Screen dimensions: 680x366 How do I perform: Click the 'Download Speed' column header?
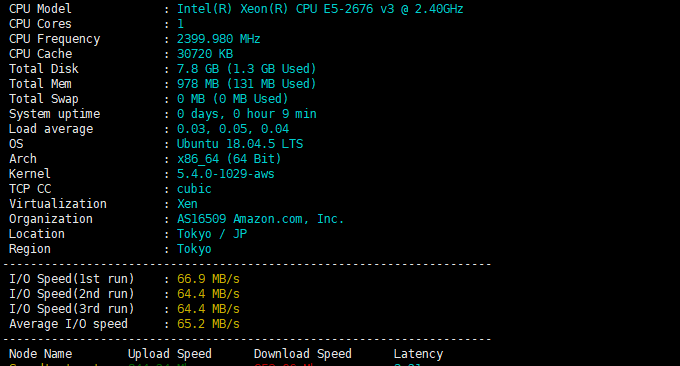pyautogui.click(x=302, y=354)
